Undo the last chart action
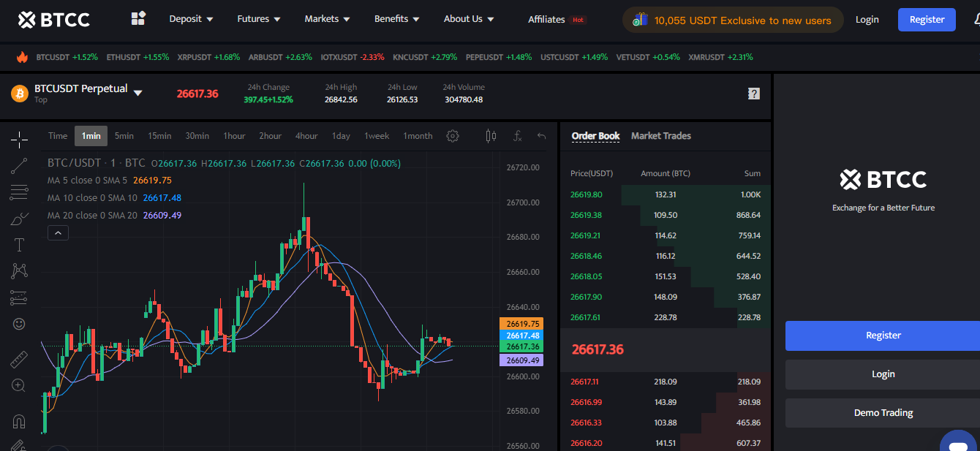 point(541,136)
